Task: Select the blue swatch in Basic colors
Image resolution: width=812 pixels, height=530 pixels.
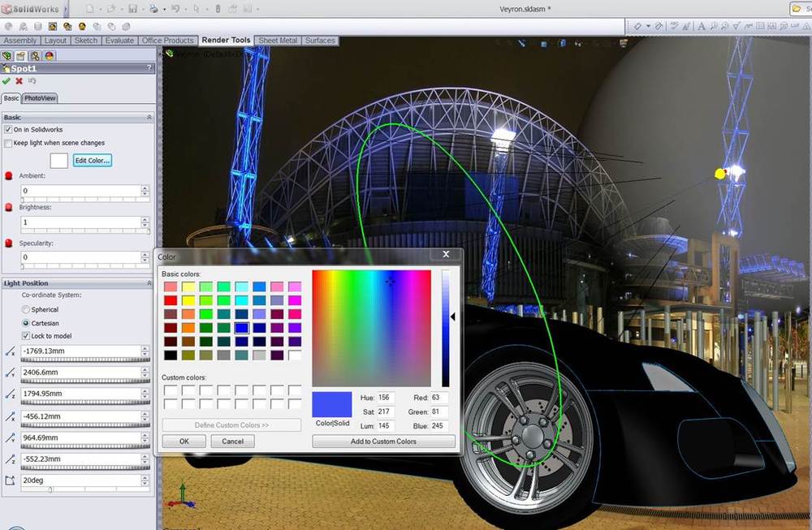Action: coord(241,328)
